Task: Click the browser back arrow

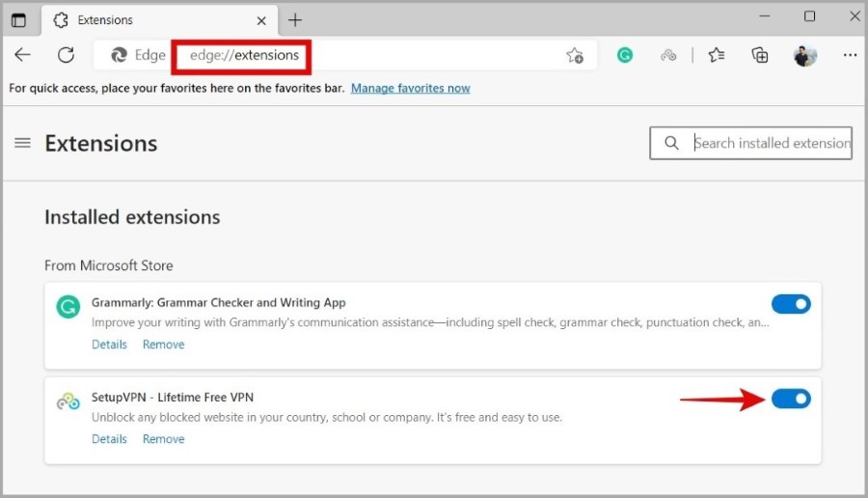Action: coord(23,55)
